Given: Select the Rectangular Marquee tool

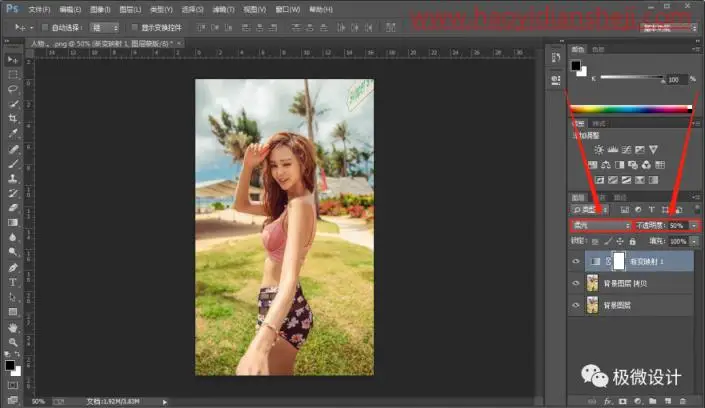Looking at the screenshot, I should click(x=13, y=75).
